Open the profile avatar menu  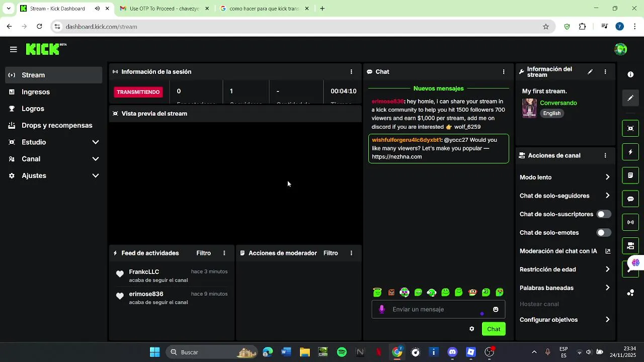(x=620, y=49)
